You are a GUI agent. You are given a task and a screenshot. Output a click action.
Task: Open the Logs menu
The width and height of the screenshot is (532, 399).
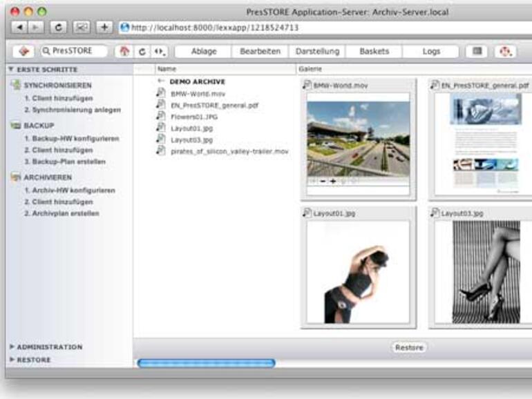pyautogui.click(x=431, y=52)
